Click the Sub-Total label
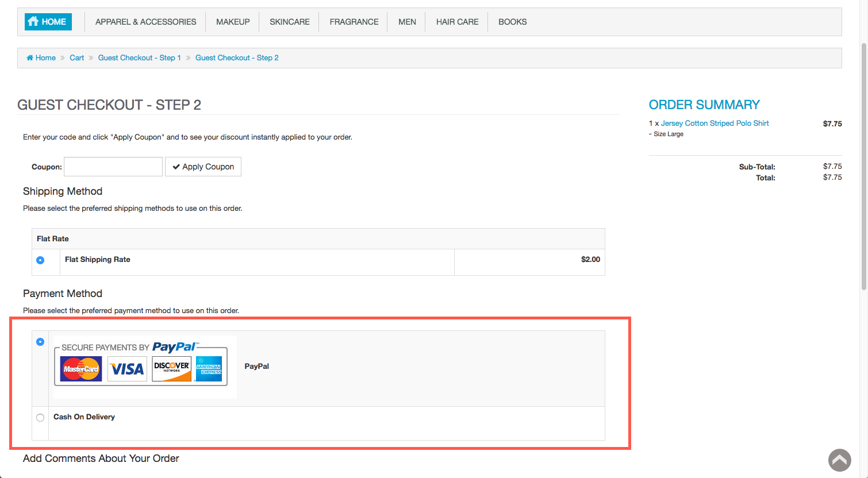Viewport: 868px width, 478px height. (757, 167)
